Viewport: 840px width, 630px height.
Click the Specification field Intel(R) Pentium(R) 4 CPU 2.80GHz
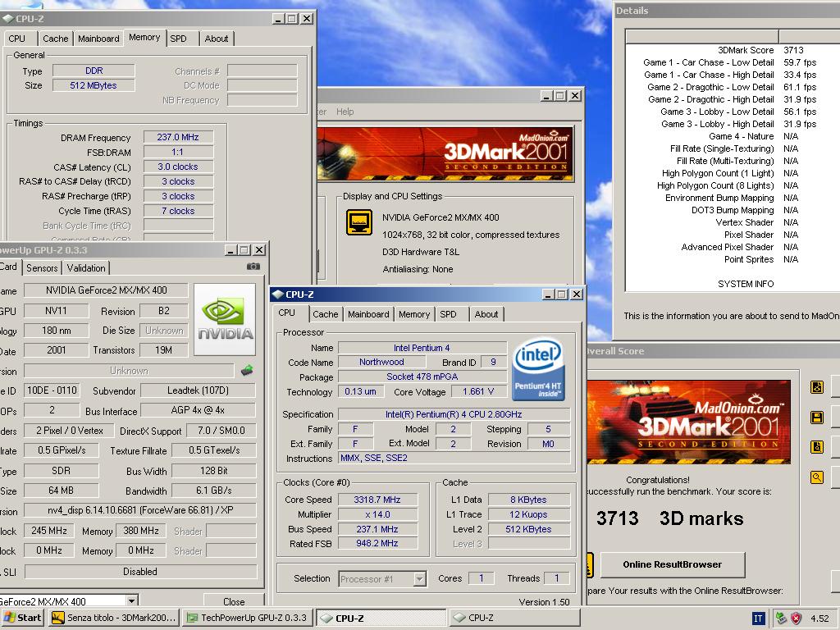(453, 414)
